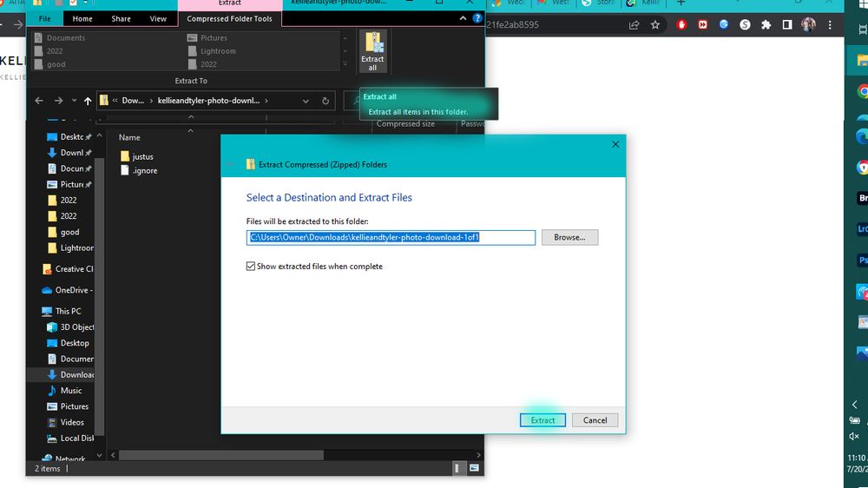Open Desktop in Quick access
This screenshot has height=488, width=868.
click(69, 137)
